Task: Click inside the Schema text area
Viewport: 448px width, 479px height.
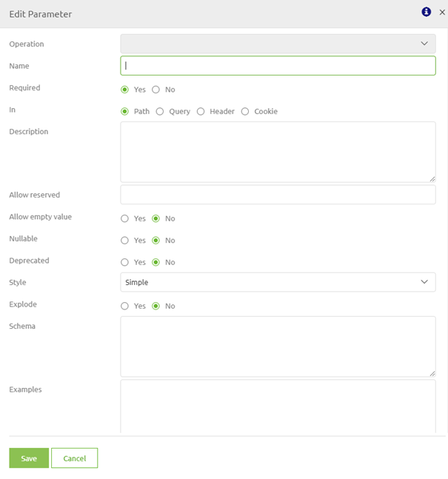Action: click(278, 346)
